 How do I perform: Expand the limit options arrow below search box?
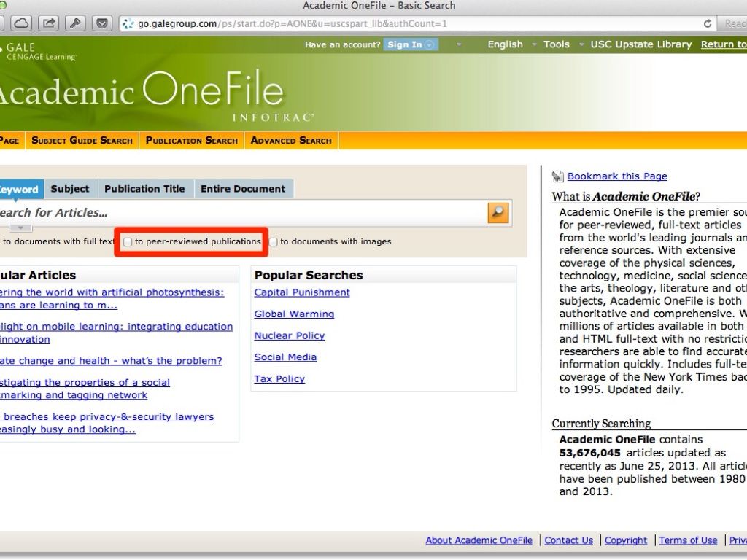click(x=20, y=228)
